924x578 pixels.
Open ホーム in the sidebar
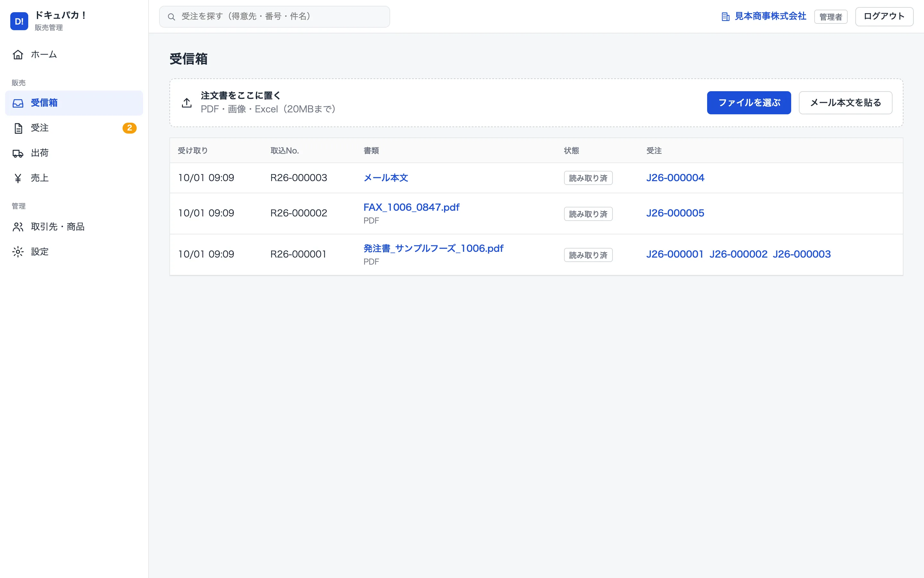click(x=74, y=55)
